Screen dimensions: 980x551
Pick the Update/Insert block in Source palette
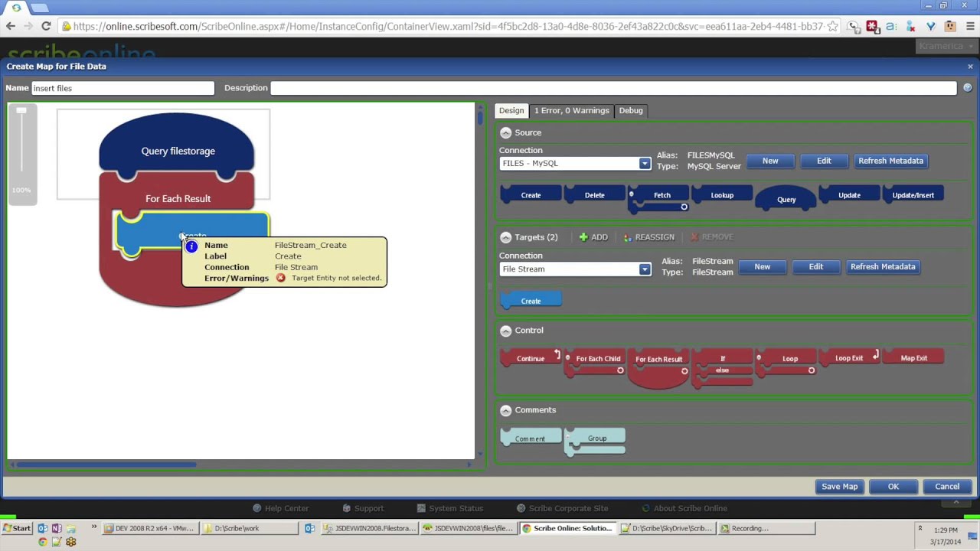click(x=913, y=195)
